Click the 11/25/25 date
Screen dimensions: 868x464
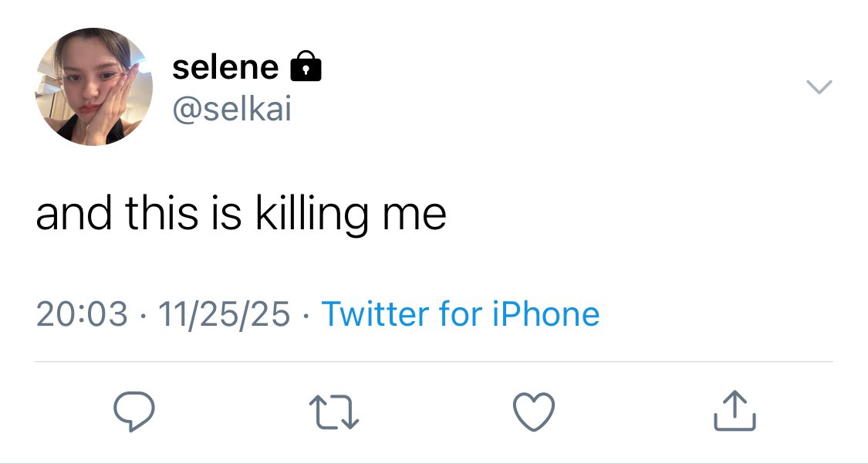point(224,314)
